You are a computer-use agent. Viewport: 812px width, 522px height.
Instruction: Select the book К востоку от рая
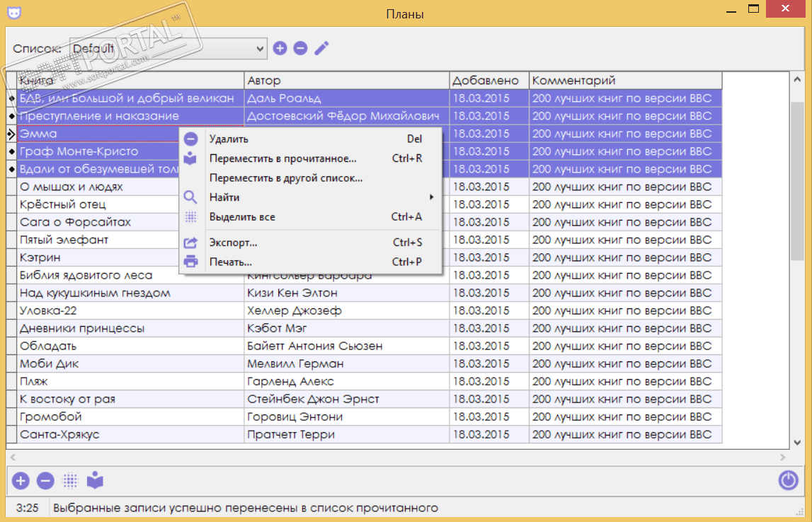click(130, 399)
